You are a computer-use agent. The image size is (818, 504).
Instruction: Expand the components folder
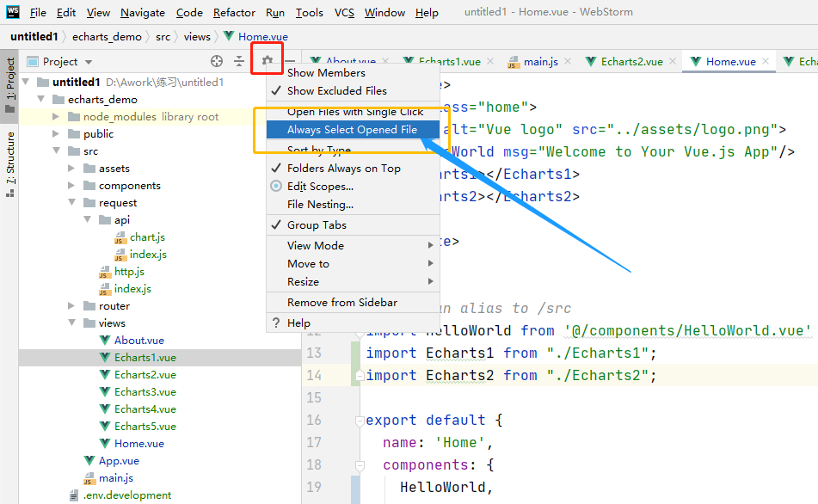pos(72,185)
